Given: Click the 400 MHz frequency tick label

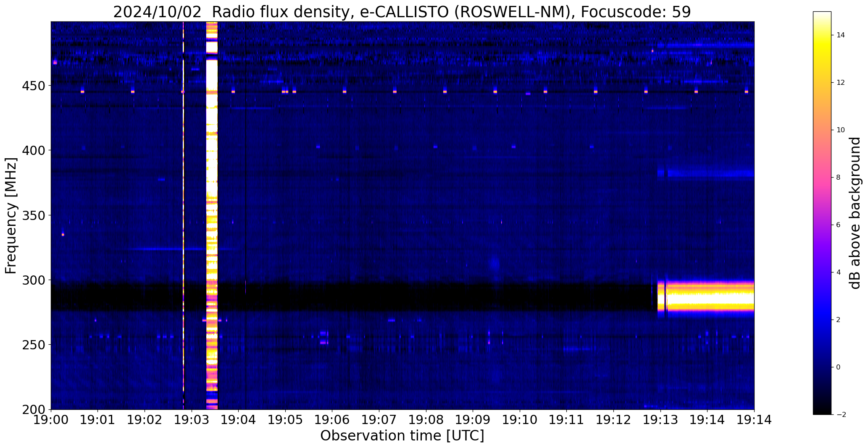Looking at the screenshot, I should pyautogui.click(x=33, y=150).
